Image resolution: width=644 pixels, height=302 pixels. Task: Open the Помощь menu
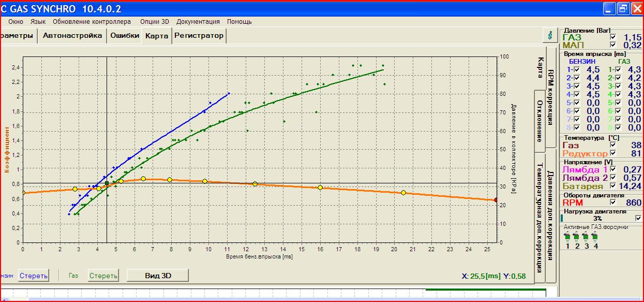239,22
